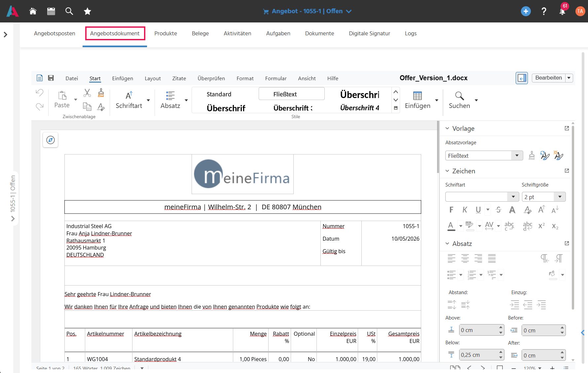The image size is (588, 373).
Task: Click the redo arrow in ribbon
Action: [x=40, y=106]
